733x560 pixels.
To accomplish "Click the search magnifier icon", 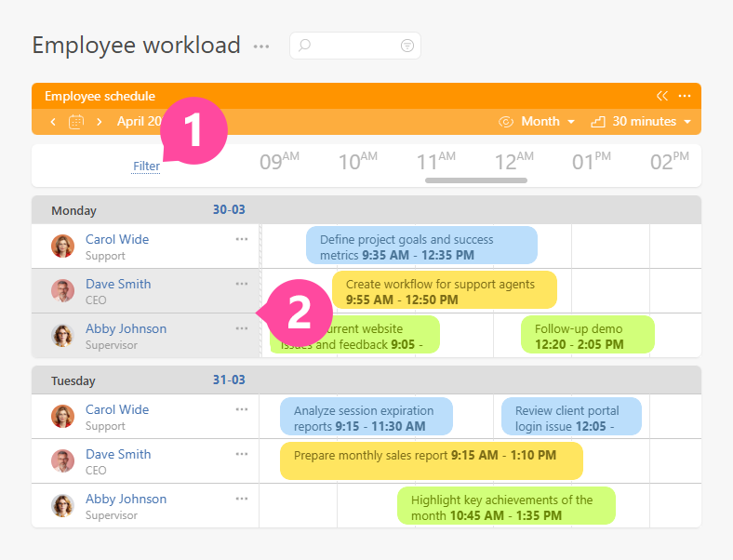I will click(305, 46).
